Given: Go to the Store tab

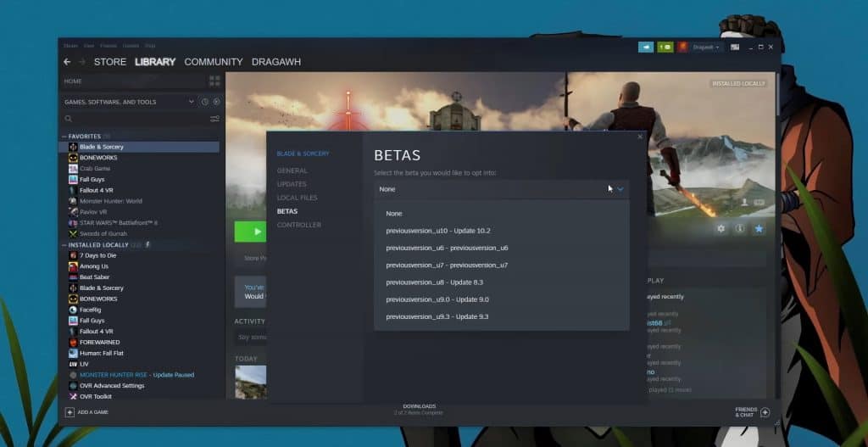Looking at the screenshot, I should tap(110, 62).
